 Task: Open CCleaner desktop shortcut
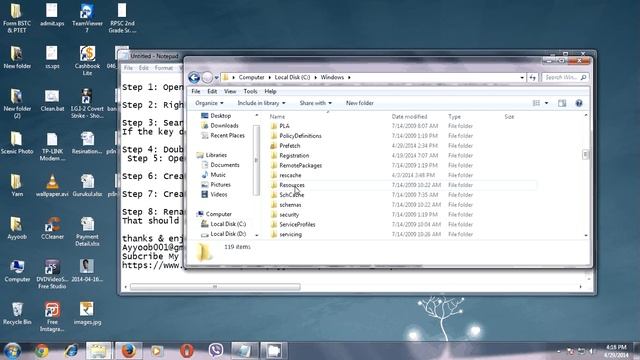[52, 228]
